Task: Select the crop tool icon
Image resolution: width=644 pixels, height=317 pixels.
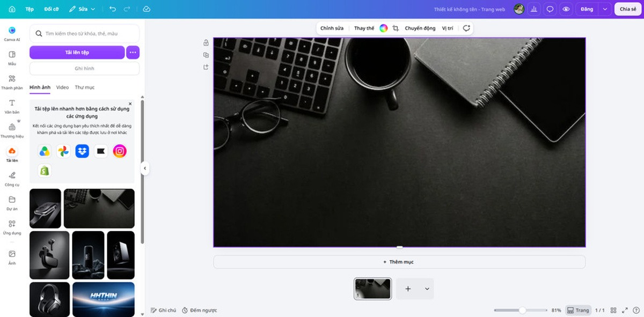Action: [x=396, y=28]
